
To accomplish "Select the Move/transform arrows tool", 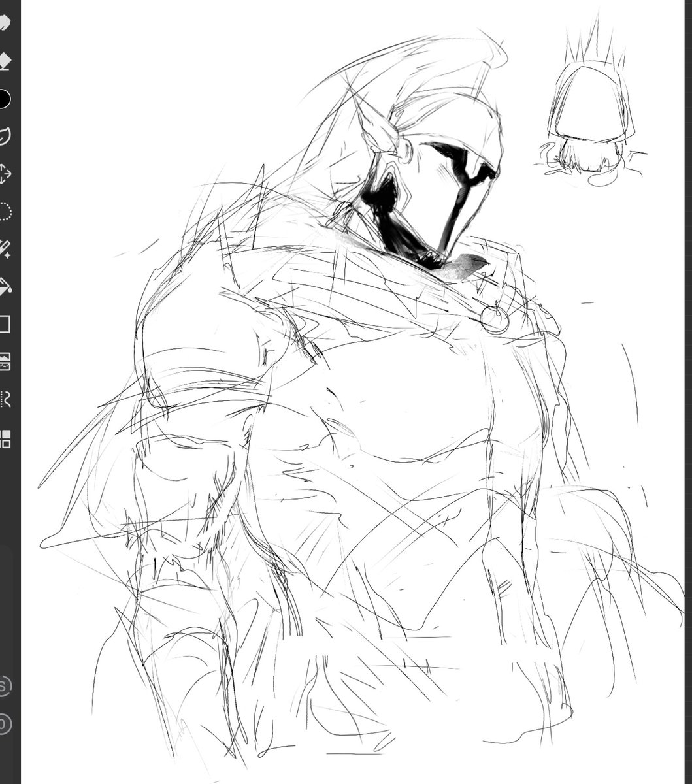I will (x=5, y=174).
